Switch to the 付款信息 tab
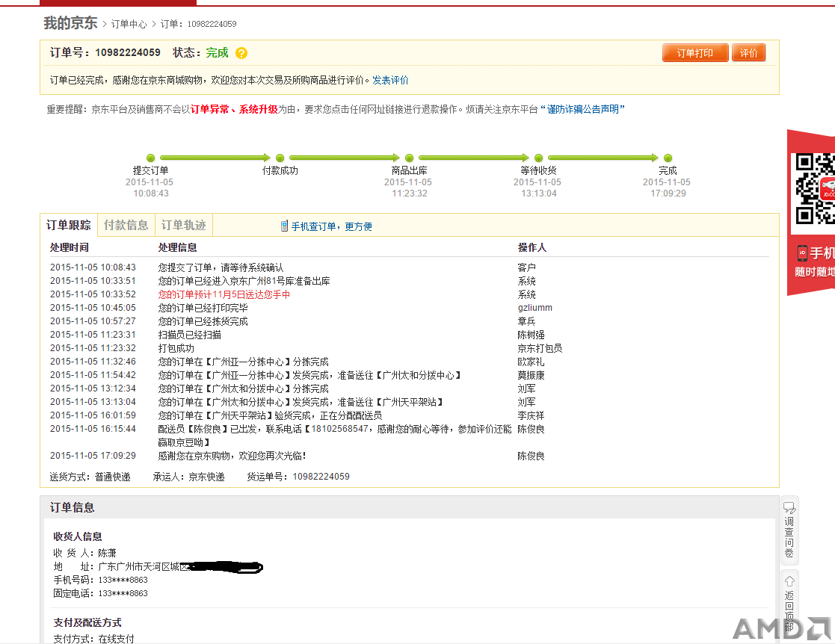Image resolution: width=835 pixels, height=644 pixels. tap(126, 225)
